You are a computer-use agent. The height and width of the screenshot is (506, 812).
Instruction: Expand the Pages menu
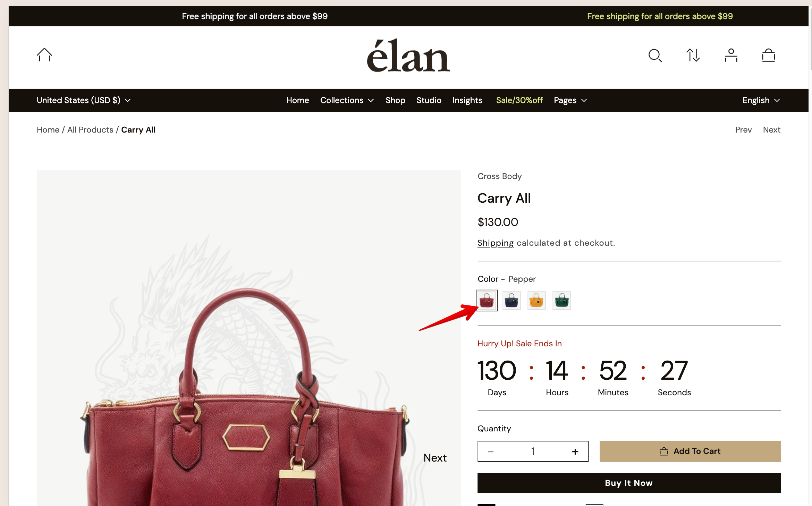click(x=570, y=100)
